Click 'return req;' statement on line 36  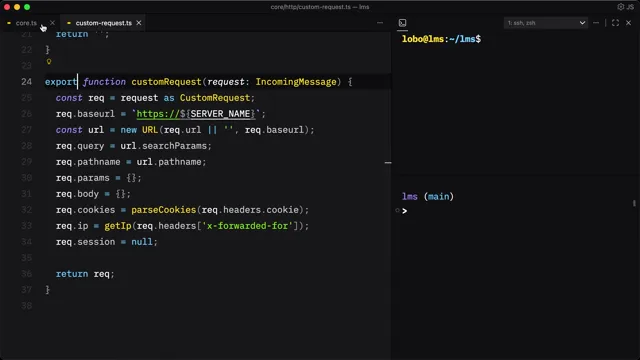tap(85, 274)
